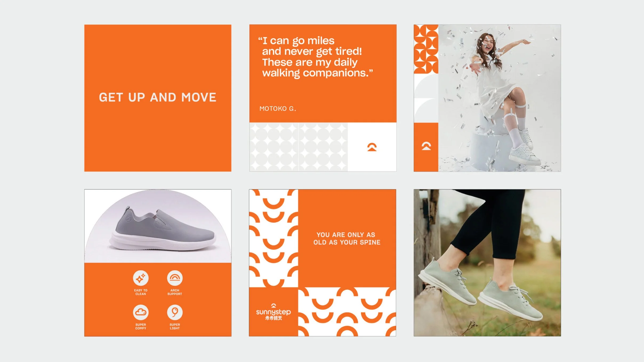Click the GET UP AND MOVE headline
This screenshot has height=362, width=644.
coord(158,97)
